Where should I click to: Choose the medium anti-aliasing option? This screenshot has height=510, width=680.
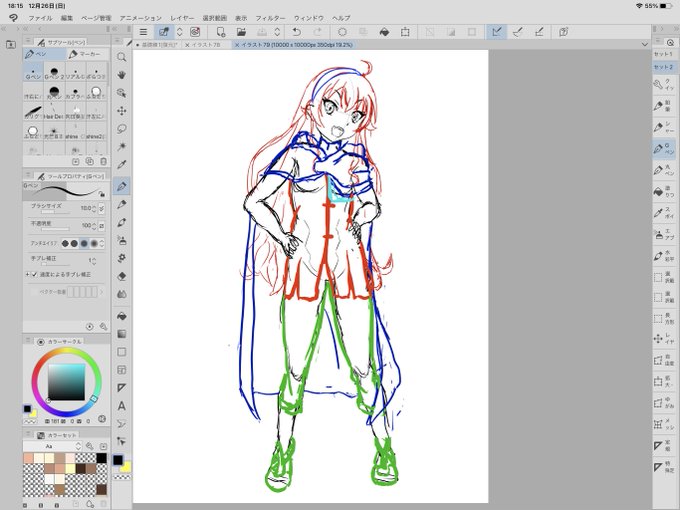pos(84,243)
